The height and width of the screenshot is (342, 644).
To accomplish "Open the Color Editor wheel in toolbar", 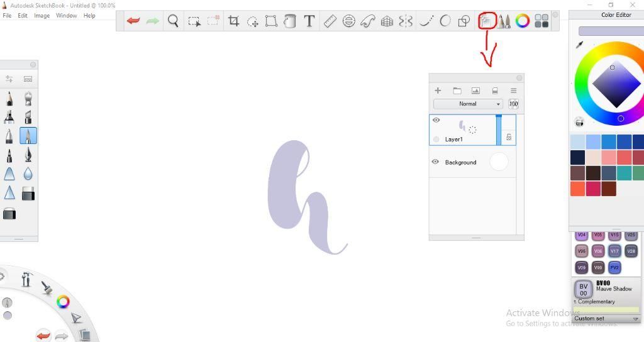I will (523, 21).
